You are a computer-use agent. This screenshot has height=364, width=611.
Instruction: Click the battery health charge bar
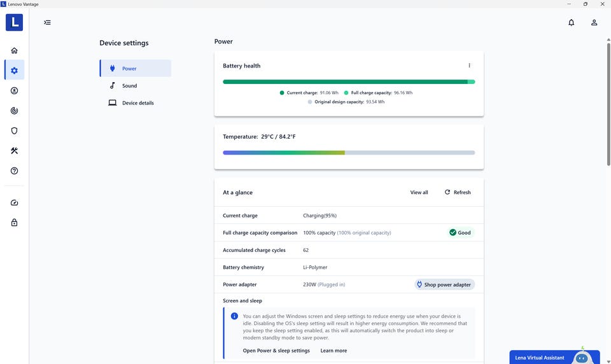pyautogui.click(x=349, y=81)
